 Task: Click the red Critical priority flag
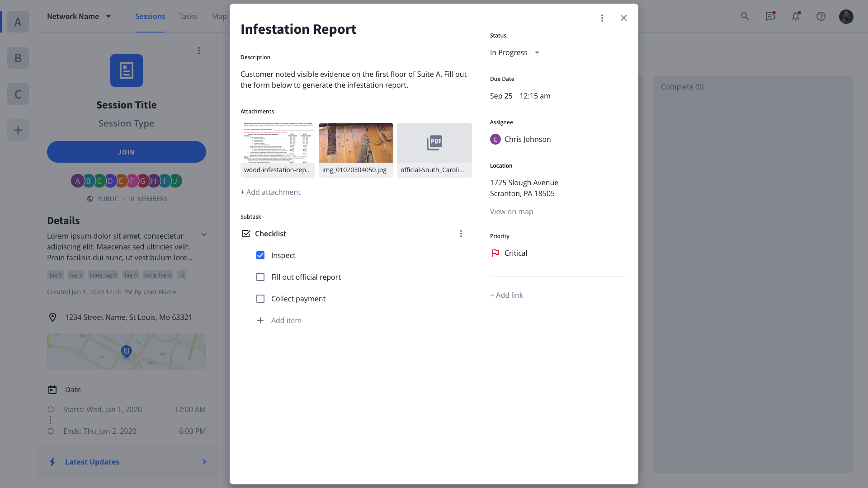click(495, 253)
